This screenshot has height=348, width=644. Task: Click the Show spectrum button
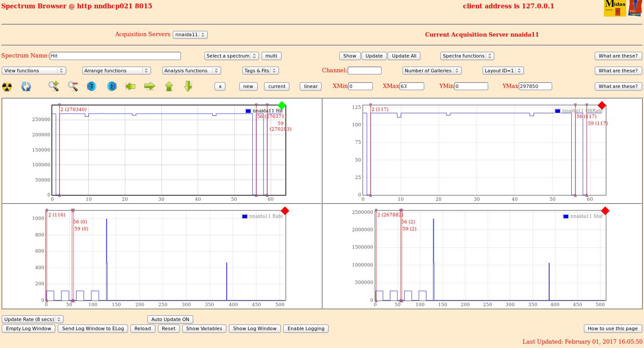tap(350, 56)
